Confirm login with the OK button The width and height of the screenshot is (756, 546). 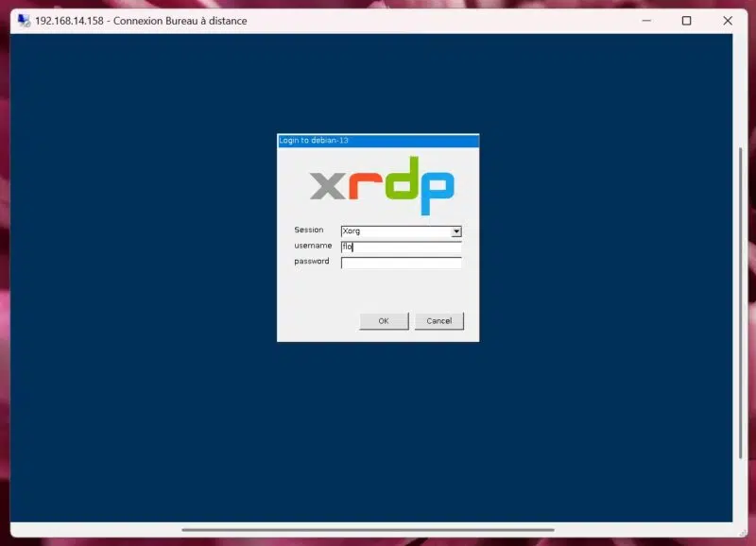click(384, 321)
